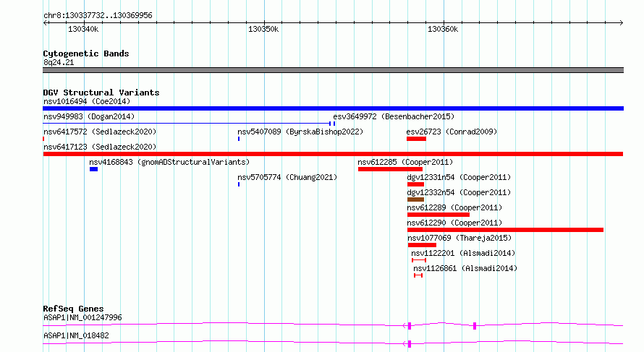
Task: Click the right arrow end of the ruler
Action: [x=622, y=23]
